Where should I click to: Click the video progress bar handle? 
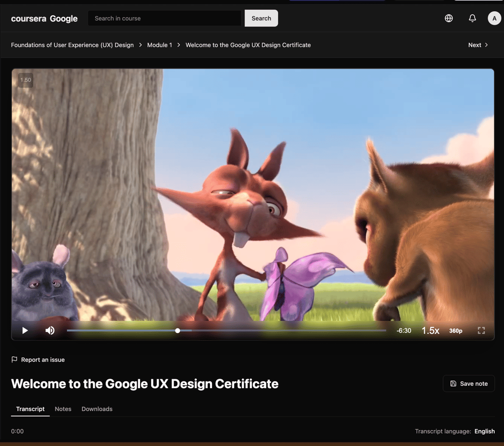[177, 331]
